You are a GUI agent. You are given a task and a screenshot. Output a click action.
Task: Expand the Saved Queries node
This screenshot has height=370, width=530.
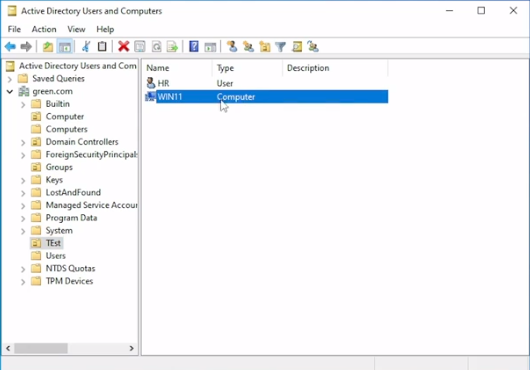[9, 79]
